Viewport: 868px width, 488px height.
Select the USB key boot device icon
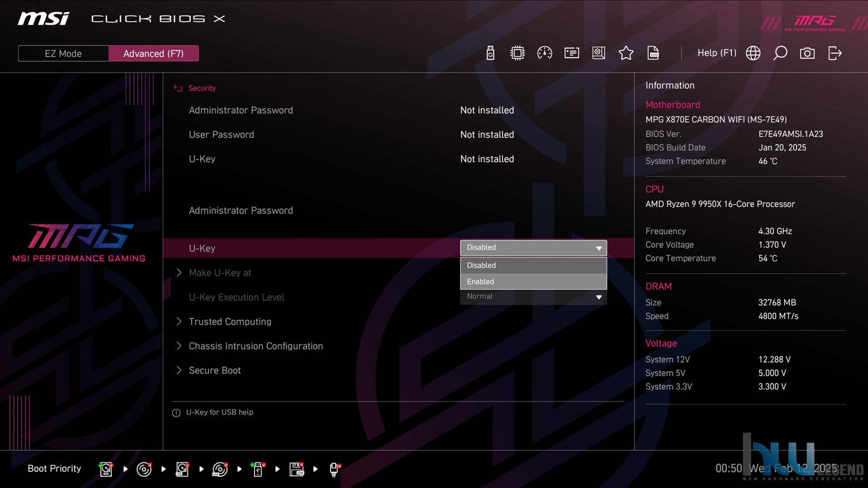tap(258, 469)
